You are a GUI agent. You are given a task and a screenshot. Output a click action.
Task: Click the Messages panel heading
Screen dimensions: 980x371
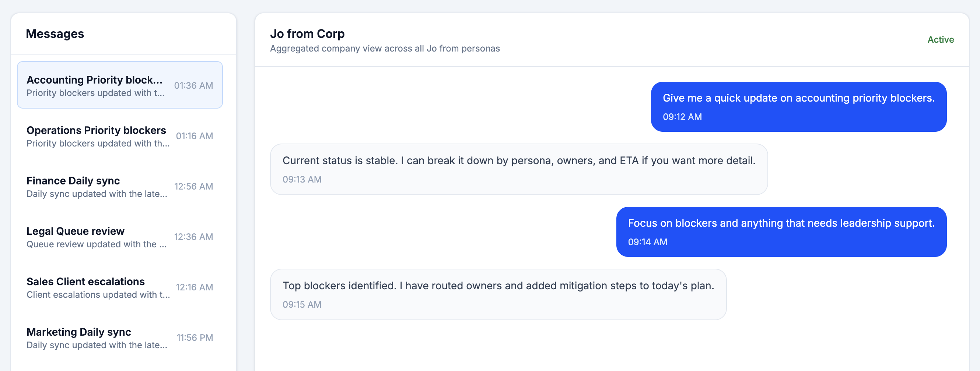pyautogui.click(x=55, y=33)
